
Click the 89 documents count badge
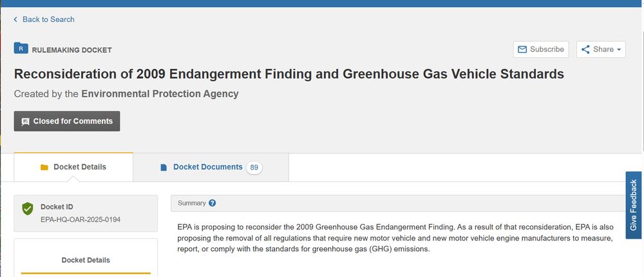[x=254, y=167]
